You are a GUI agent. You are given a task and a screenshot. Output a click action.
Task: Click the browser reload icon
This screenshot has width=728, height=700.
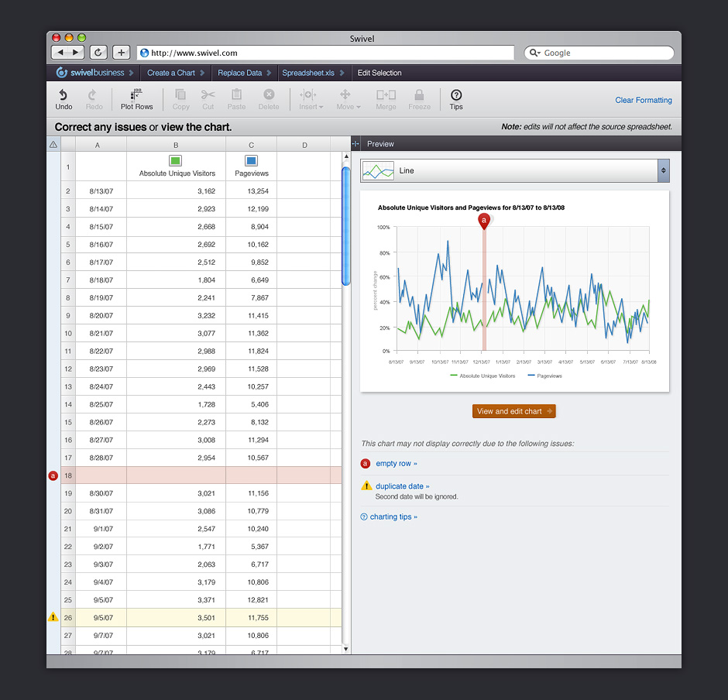[98, 53]
